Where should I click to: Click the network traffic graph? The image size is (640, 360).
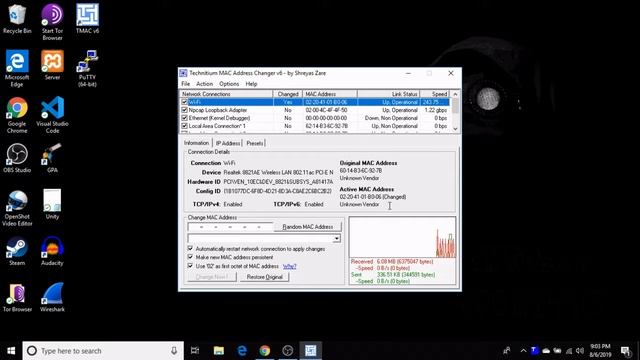point(402,237)
